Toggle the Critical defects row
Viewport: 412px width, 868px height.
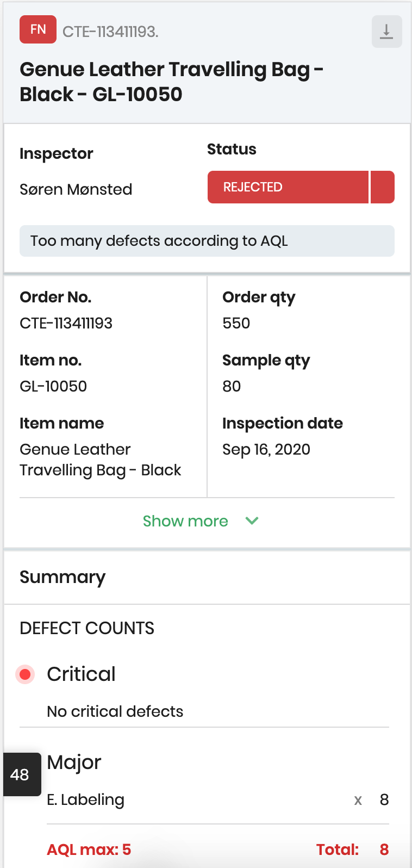point(80,673)
